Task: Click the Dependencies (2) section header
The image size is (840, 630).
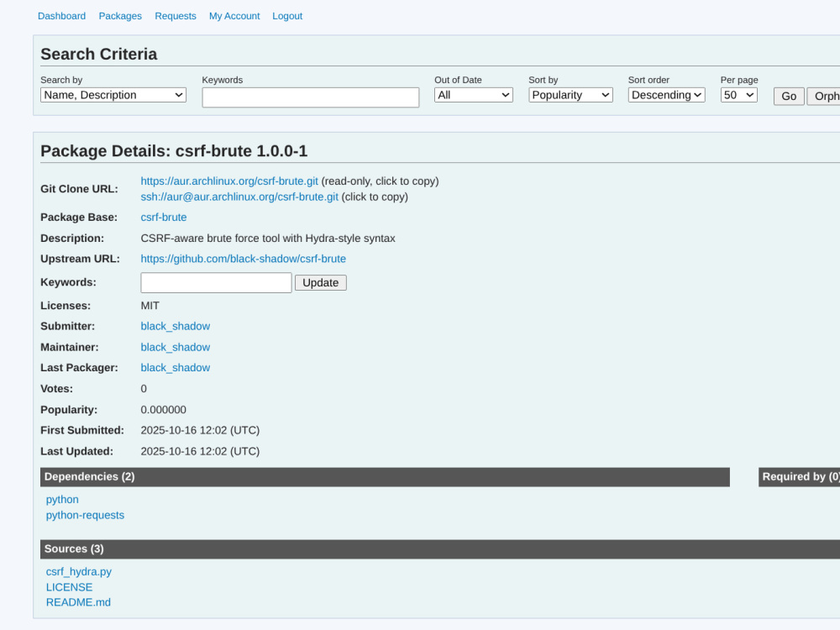Action: 385,477
